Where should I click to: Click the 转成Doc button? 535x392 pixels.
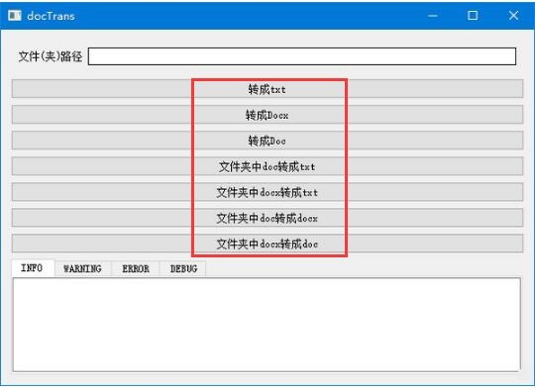tap(267, 141)
